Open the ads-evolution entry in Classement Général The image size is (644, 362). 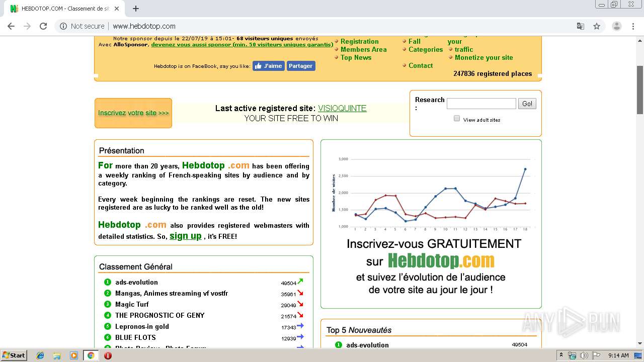[136, 283]
